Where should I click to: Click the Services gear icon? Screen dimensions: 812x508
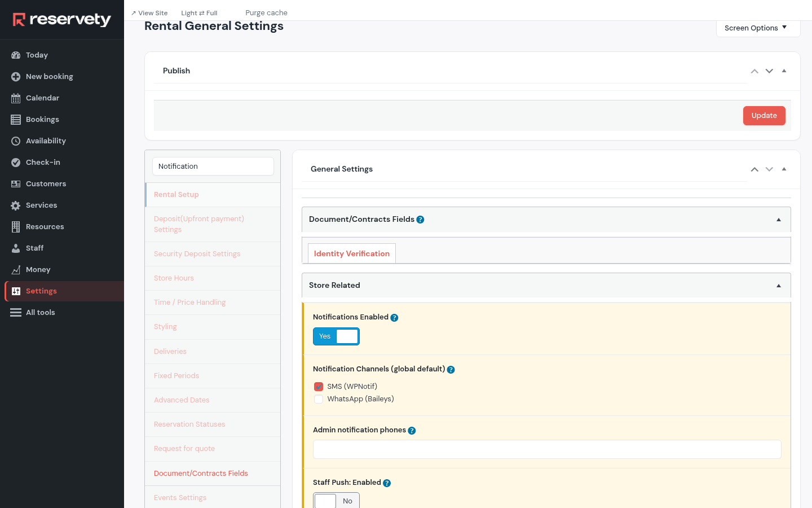(16, 205)
